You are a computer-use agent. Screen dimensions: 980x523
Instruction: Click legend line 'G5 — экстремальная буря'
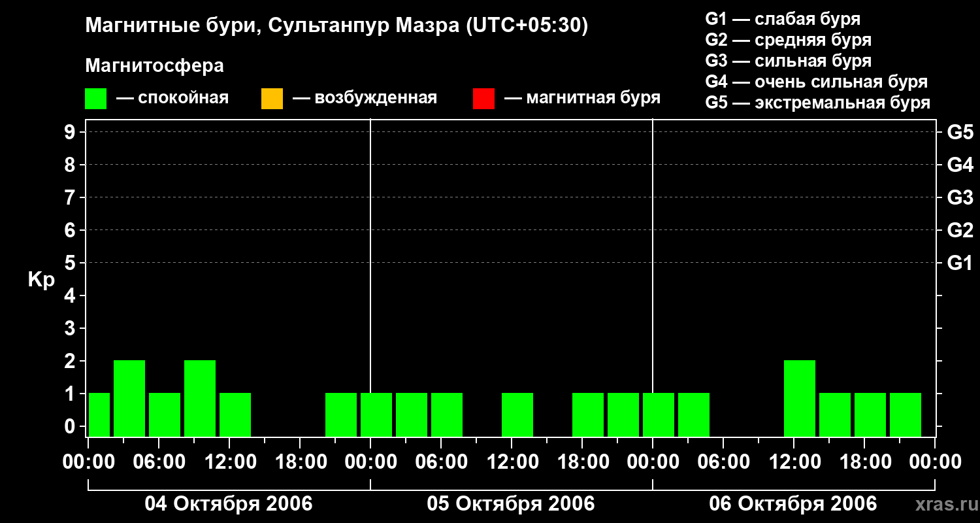[x=818, y=103]
